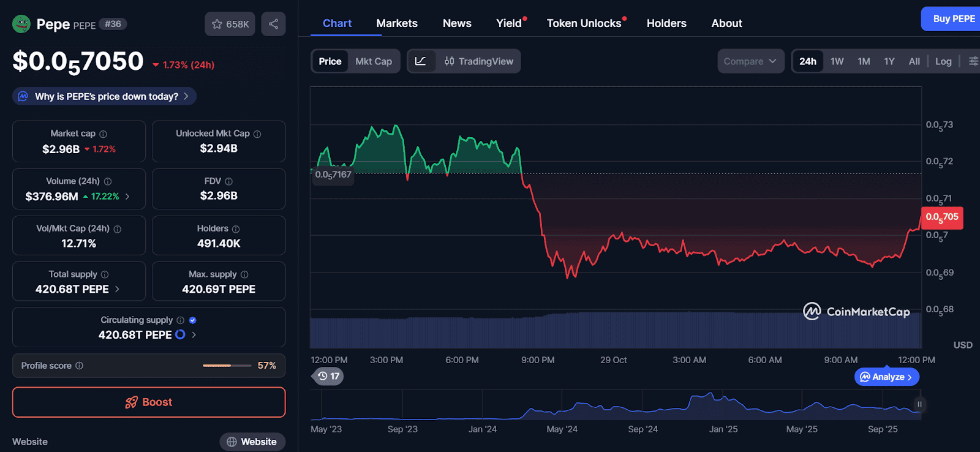The width and height of the screenshot is (980, 452).
Task: Click the share icon next to watchlist
Action: (x=273, y=24)
